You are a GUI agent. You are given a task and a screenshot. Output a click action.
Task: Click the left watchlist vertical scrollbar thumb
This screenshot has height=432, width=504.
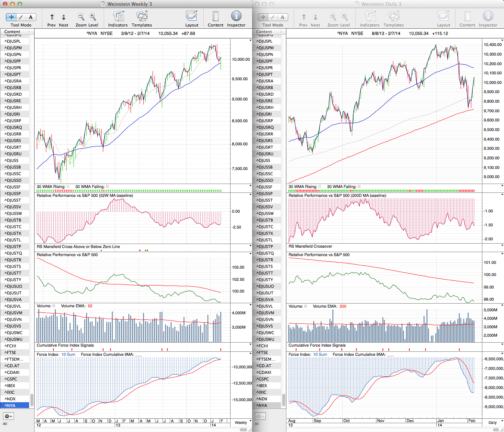[x=32, y=399]
